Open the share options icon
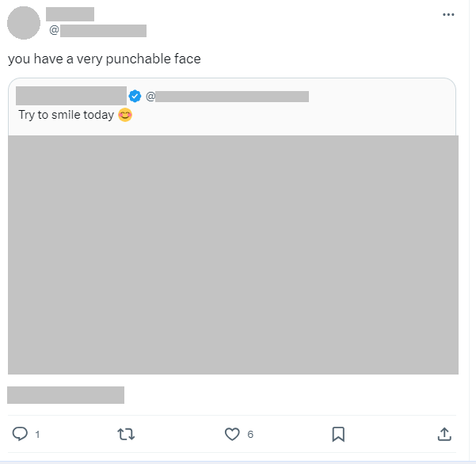The width and height of the screenshot is (476, 464). tap(444, 434)
